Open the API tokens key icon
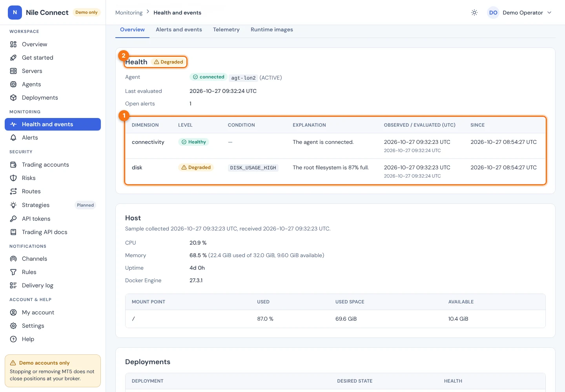 pyautogui.click(x=13, y=219)
